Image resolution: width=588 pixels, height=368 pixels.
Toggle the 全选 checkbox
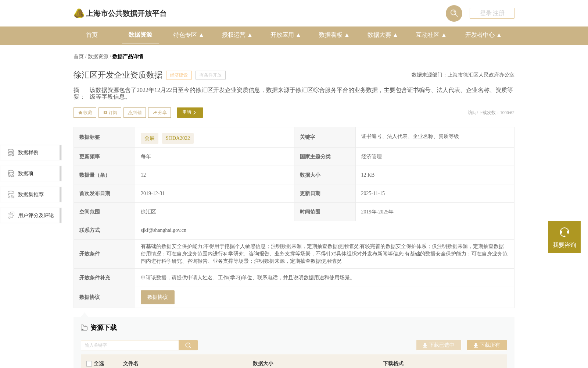(x=89, y=364)
